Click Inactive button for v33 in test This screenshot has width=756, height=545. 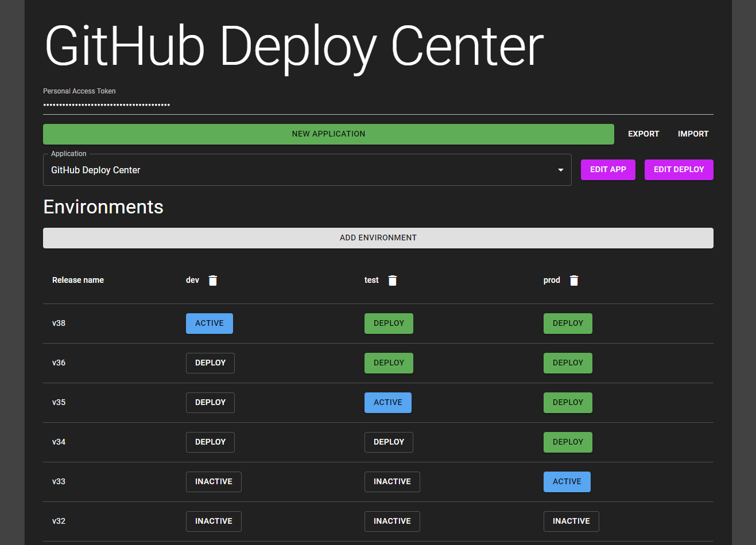(x=392, y=482)
